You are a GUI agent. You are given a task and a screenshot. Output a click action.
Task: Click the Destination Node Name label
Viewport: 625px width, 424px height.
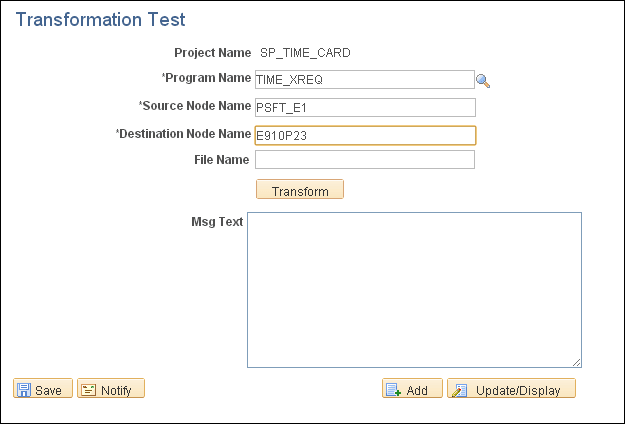tap(183, 134)
